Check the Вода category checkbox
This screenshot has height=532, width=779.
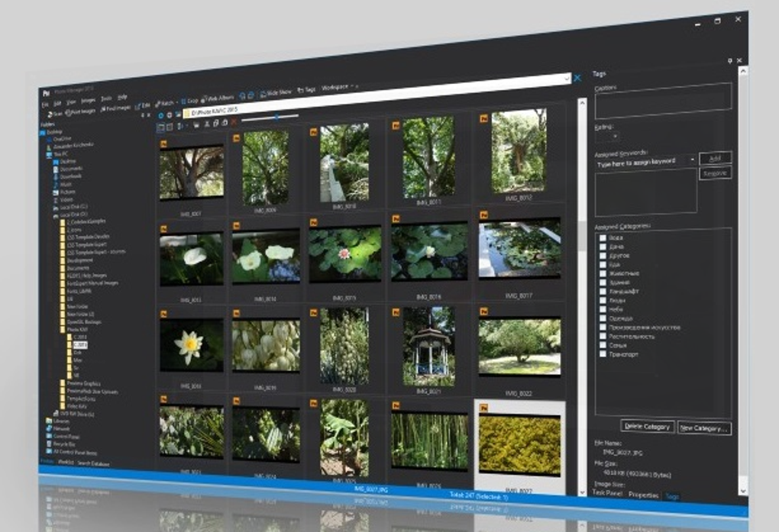click(x=603, y=238)
